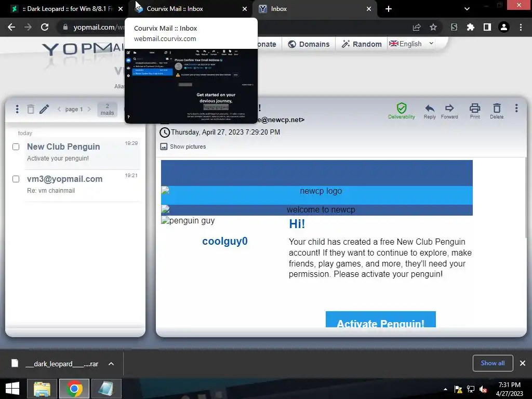Open the green S extension icon
Image resolution: width=532 pixels, height=399 pixels.
454,27
